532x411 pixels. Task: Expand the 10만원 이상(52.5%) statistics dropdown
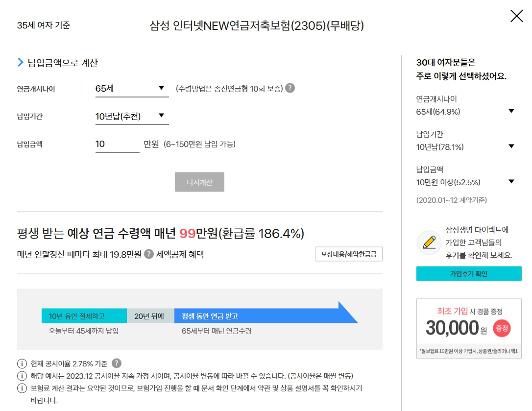click(465, 182)
